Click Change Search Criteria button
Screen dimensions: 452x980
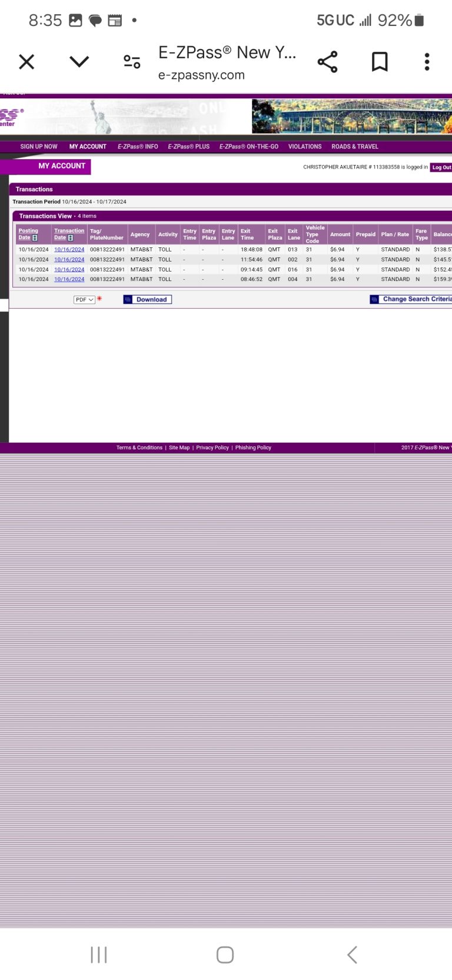(x=412, y=299)
